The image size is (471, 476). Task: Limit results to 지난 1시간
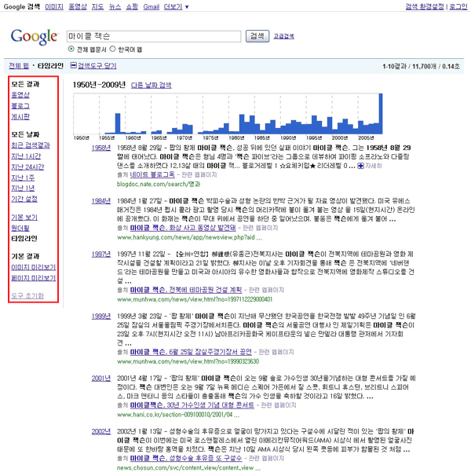26,156
